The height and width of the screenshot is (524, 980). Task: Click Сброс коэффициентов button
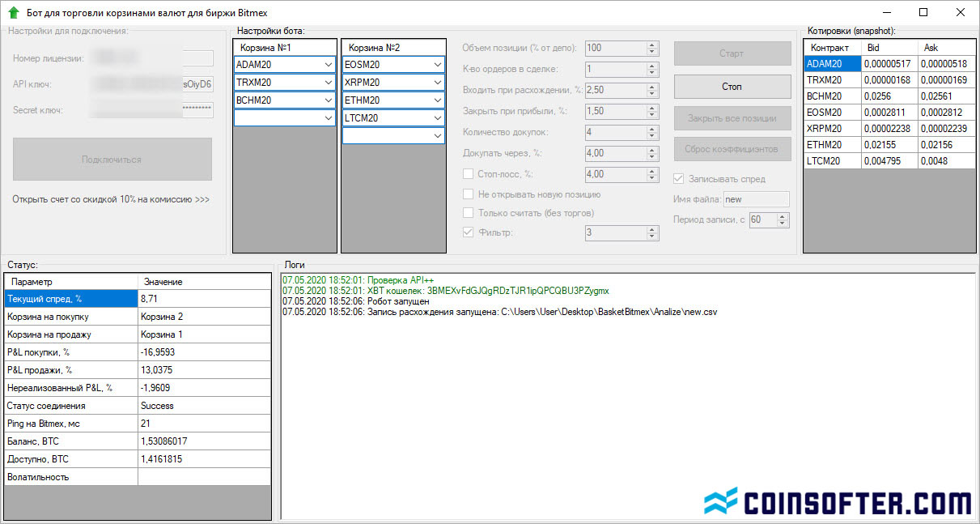[732, 149]
